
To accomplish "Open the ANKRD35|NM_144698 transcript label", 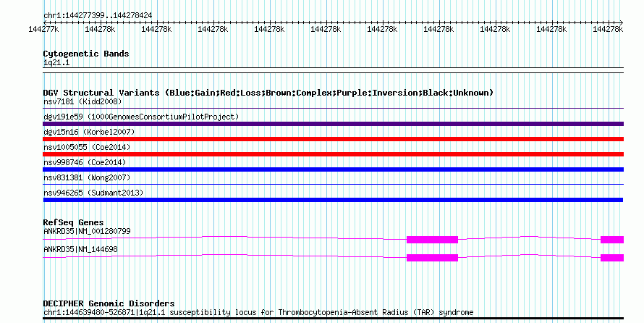I will [80, 249].
